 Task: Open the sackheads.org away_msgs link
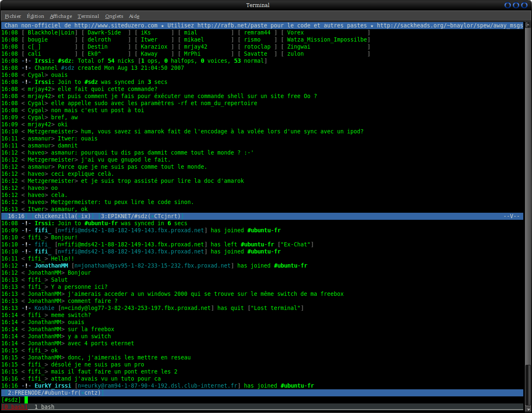click(449, 25)
